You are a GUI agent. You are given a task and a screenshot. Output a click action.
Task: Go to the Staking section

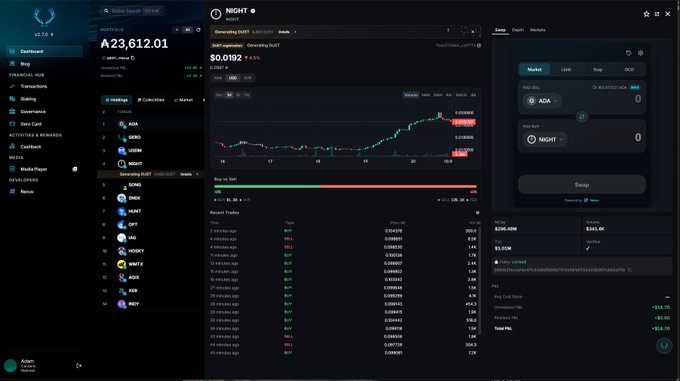tap(28, 99)
